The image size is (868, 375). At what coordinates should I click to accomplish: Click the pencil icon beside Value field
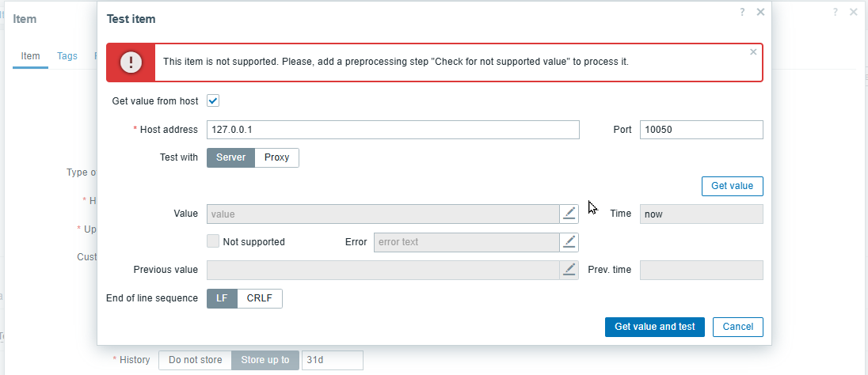(569, 214)
